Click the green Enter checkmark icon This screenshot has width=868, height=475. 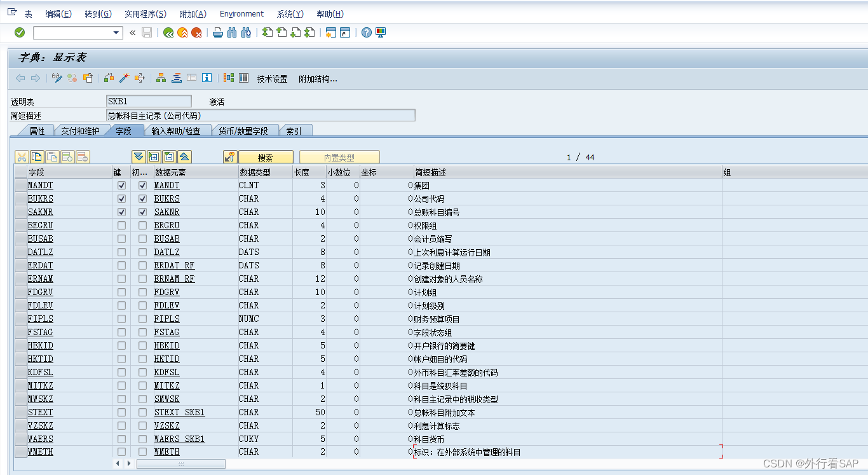20,32
